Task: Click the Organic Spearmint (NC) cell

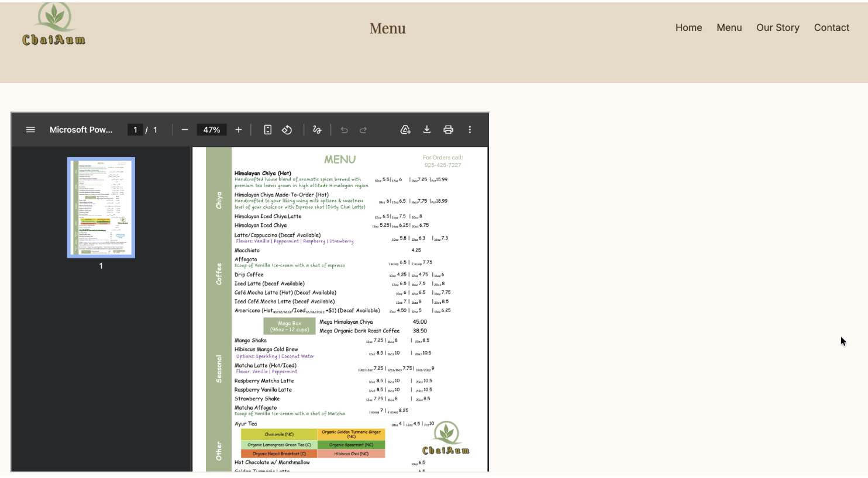Action: coord(352,445)
